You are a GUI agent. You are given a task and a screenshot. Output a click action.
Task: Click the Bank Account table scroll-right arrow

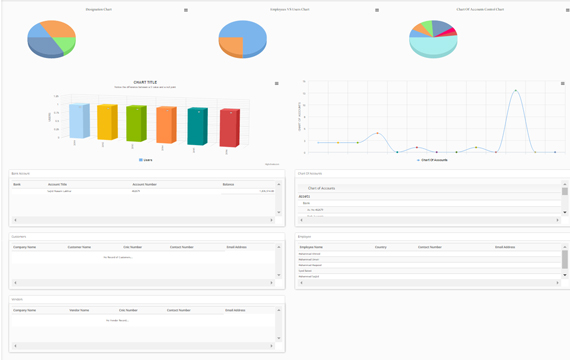[271, 220]
